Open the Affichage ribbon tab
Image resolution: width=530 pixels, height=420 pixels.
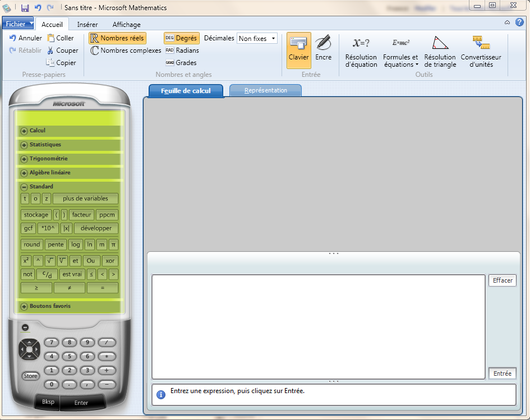pos(126,24)
